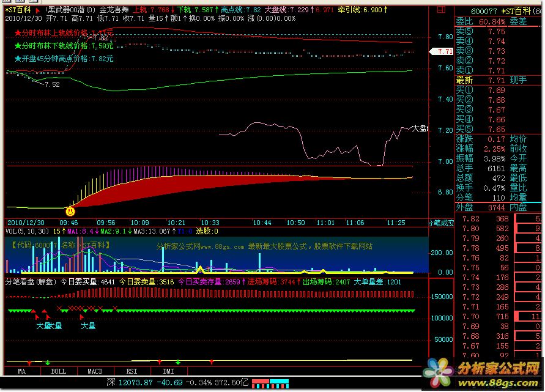545x392 pixels.
Task: Click the 深 12073.87 index in status bar
Action: 130,383
